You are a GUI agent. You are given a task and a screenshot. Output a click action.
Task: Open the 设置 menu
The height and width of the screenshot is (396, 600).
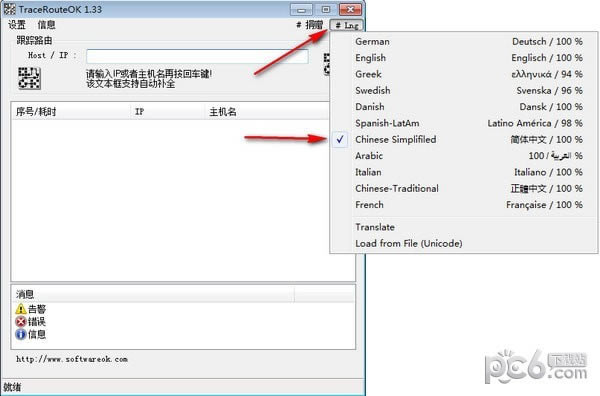pyautogui.click(x=17, y=25)
